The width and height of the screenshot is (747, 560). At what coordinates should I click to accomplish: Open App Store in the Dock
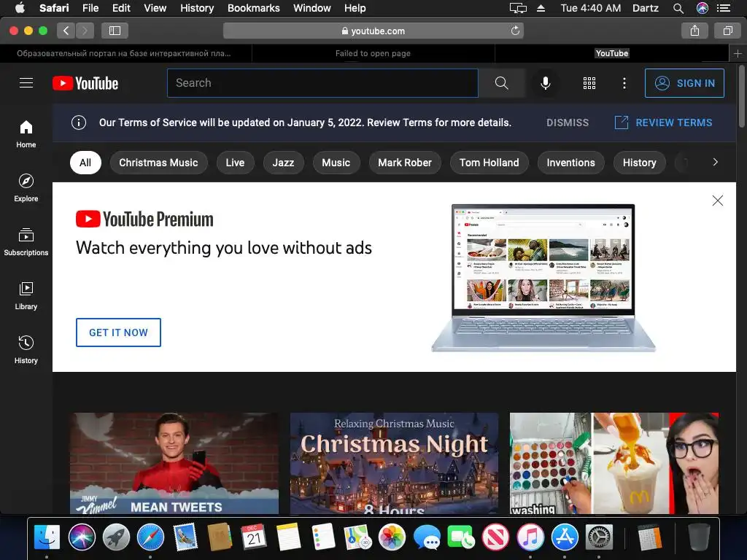tap(565, 537)
